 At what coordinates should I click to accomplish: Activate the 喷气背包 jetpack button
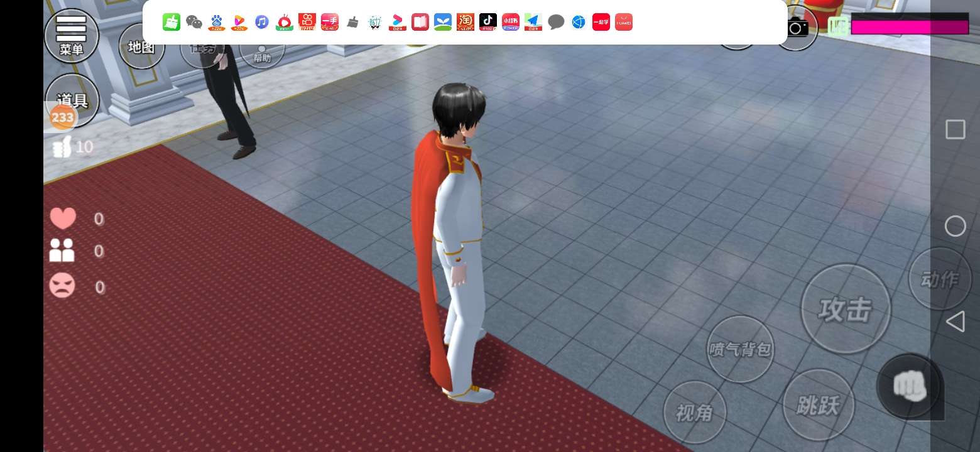click(x=740, y=349)
